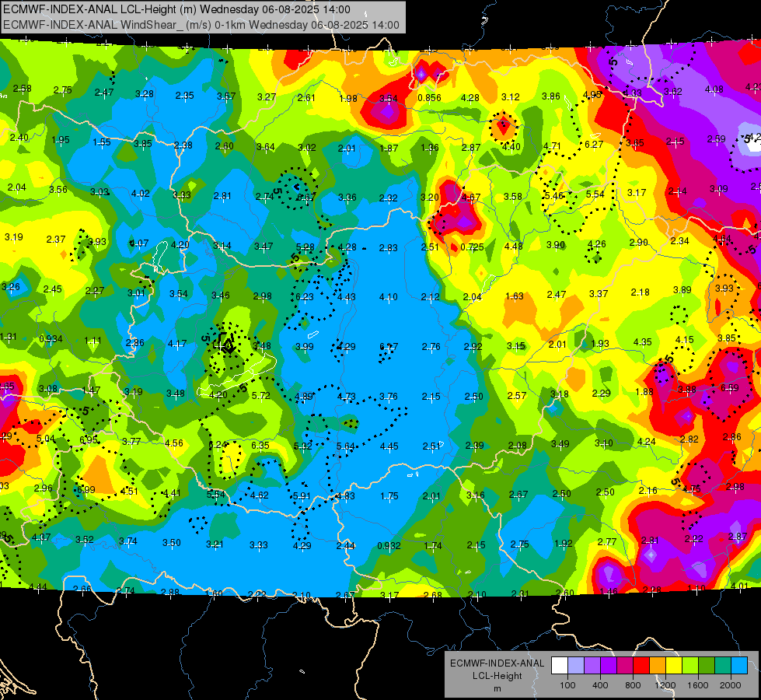This screenshot has height=700, width=761.
Task: Select the yellow legend swatch after 1200
Action: tap(674, 666)
